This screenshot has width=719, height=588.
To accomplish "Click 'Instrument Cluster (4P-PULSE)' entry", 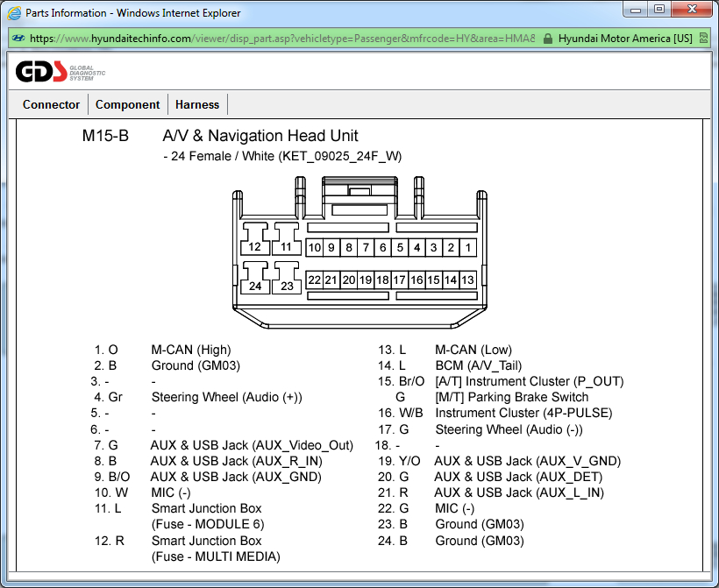I will (523, 413).
